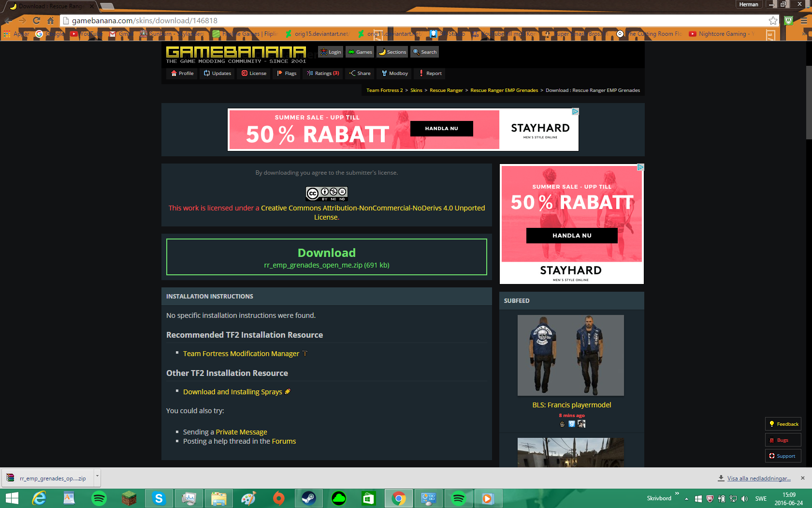The image size is (812, 508).
Task: Open the orig15.deviantart.net bookmark
Action: point(317,34)
